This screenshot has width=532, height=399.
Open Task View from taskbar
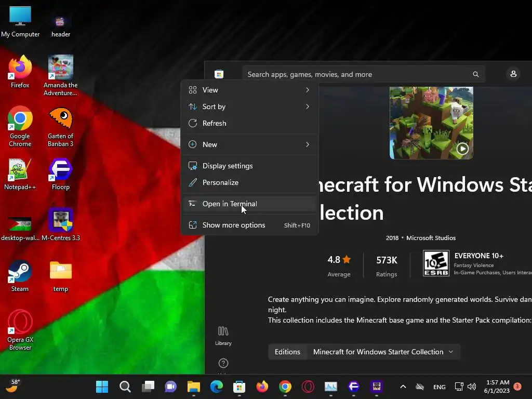[148, 387]
